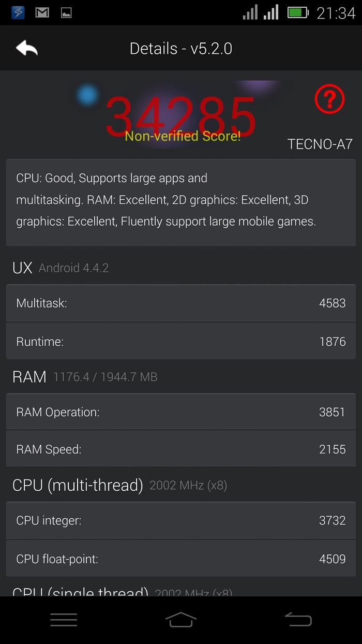This screenshot has height=644, width=362.
Task: Tap the clock showing 21:34
Action: (x=336, y=13)
